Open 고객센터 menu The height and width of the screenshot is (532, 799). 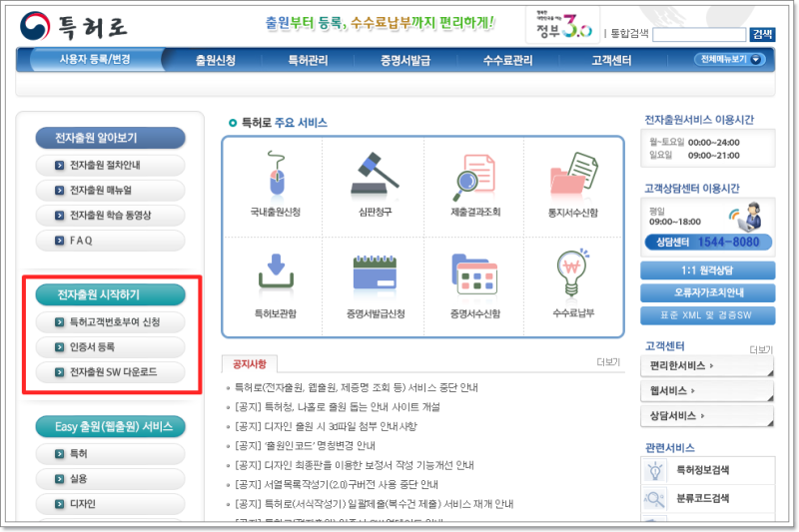(611, 60)
